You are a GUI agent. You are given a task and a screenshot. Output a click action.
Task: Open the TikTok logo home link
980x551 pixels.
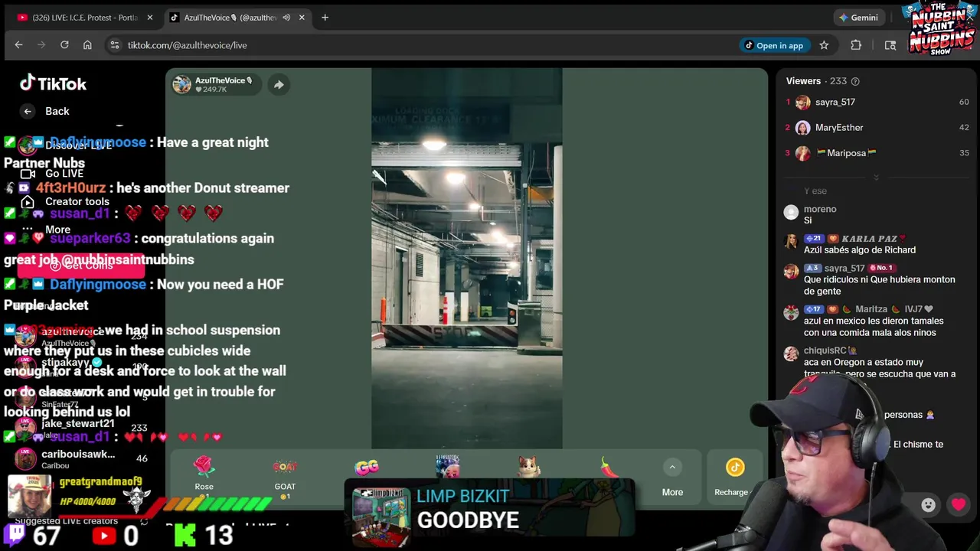coord(53,83)
